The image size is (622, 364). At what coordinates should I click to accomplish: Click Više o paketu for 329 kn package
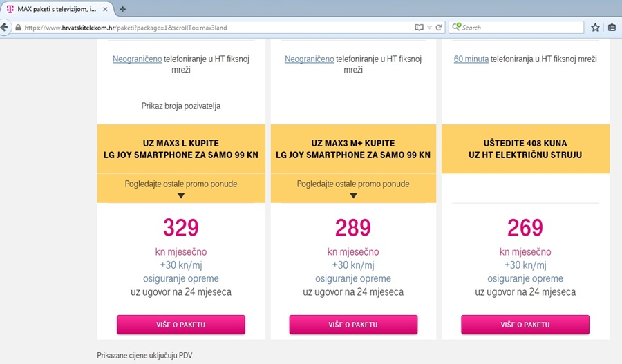coord(181,325)
